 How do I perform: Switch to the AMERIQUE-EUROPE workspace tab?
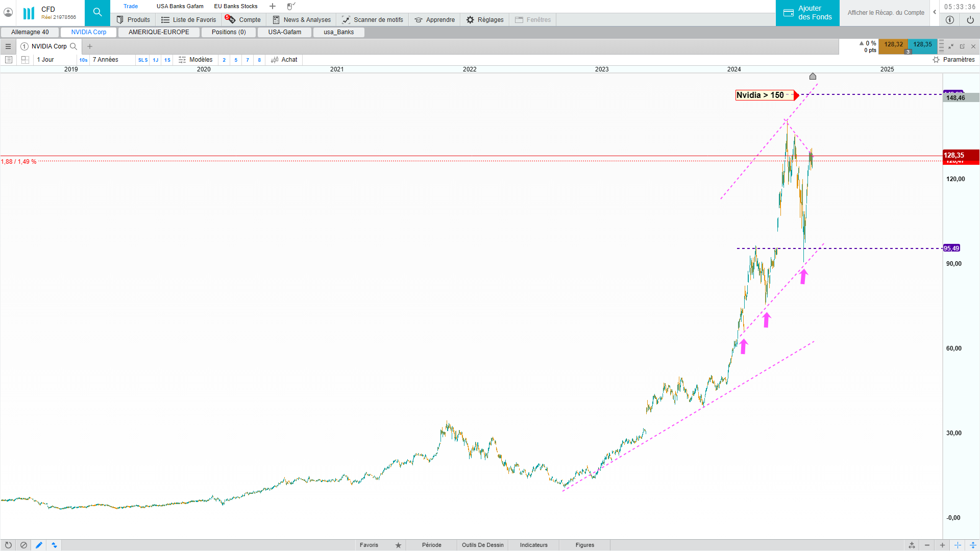click(x=159, y=32)
